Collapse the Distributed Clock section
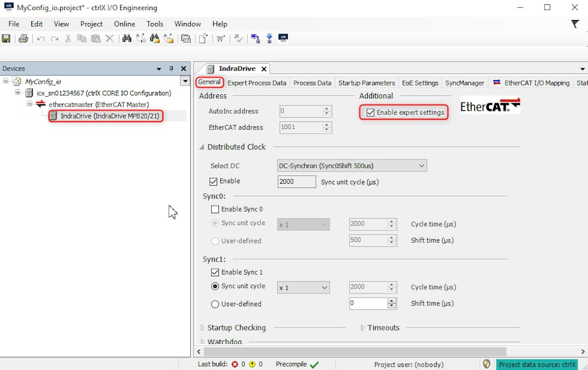The height and width of the screenshot is (370, 588). tap(202, 147)
